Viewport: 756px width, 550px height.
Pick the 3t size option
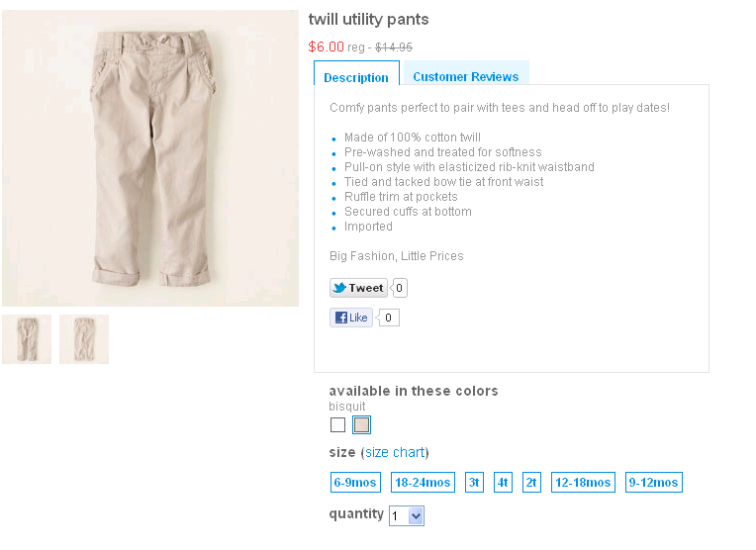click(x=474, y=483)
